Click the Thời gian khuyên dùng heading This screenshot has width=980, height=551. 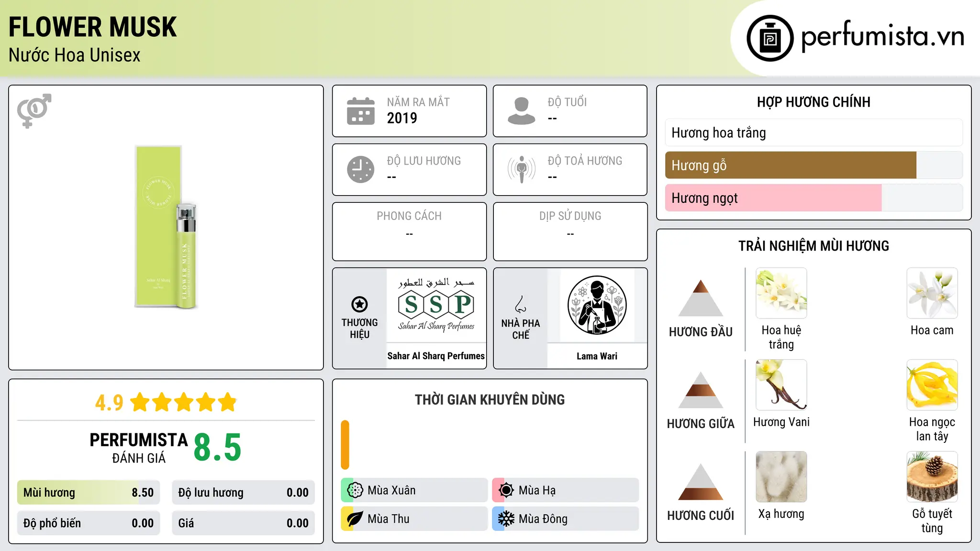[x=490, y=399]
